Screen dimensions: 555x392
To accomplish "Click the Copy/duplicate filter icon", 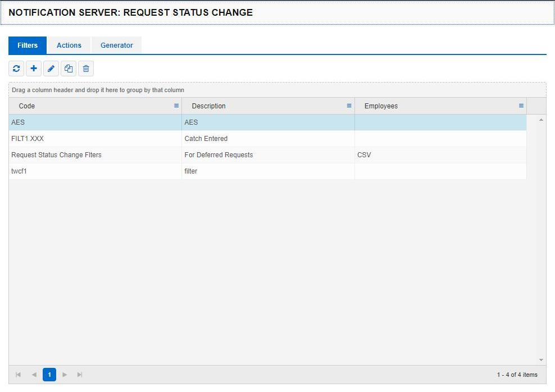I will (69, 69).
